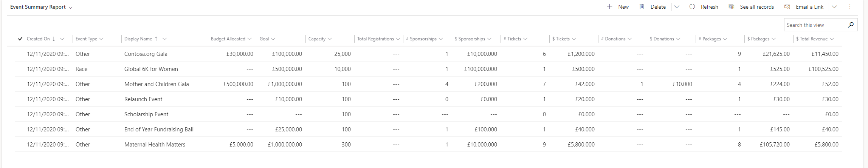Open the Maternal Health Matters record
868x168 pixels.
pos(155,145)
